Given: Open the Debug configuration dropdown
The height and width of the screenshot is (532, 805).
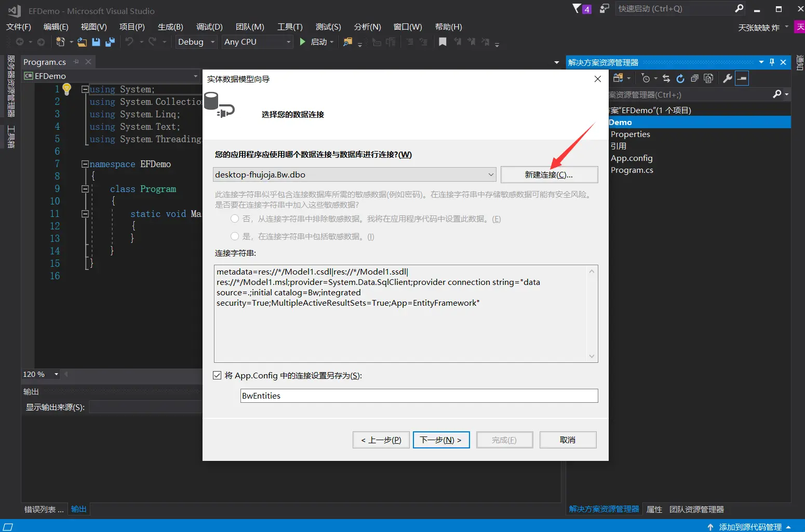Looking at the screenshot, I should [196, 42].
